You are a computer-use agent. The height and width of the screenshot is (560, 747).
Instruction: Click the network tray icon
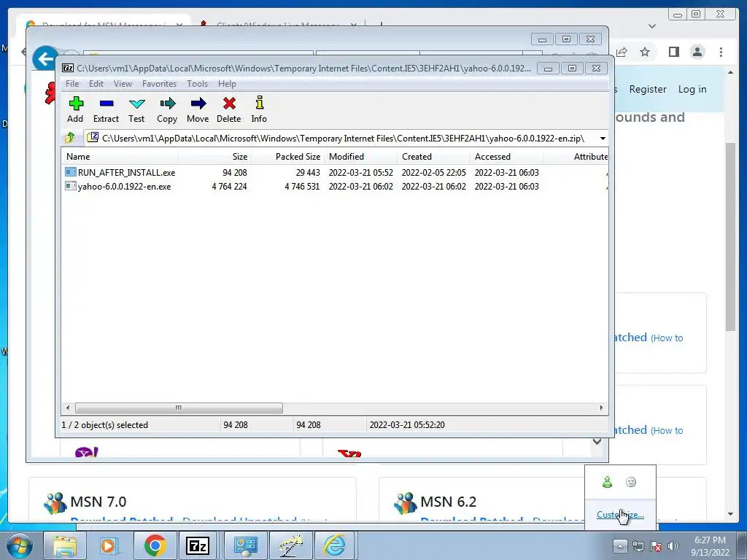638,546
